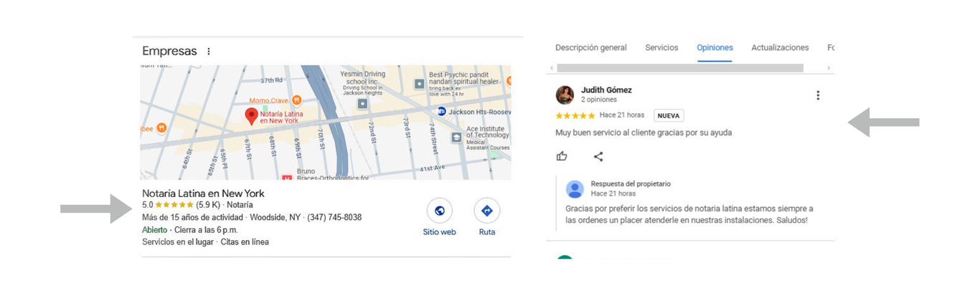Click Judith Gómez reviewer name
The image size is (980, 301).
[x=606, y=90]
